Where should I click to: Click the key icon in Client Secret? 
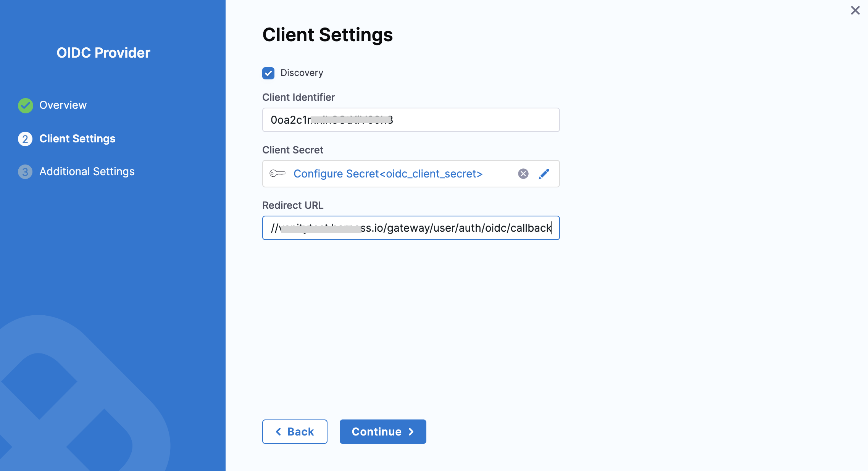(x=278, y=174)
